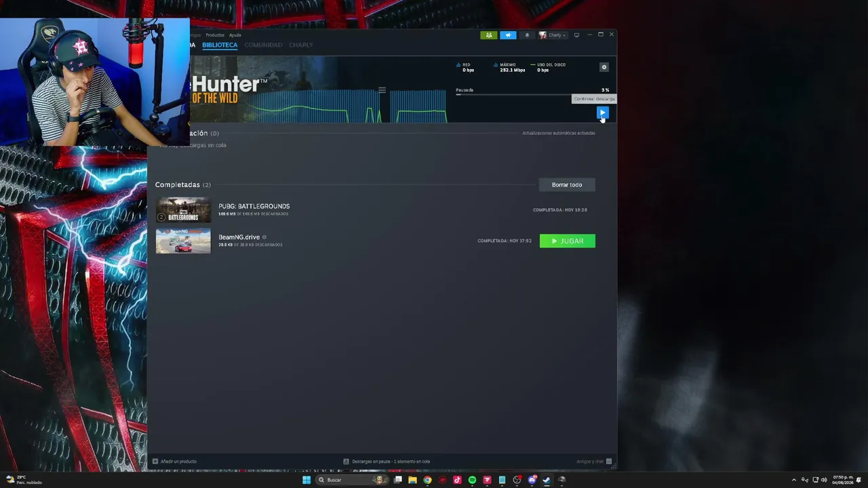Click the download progress bar
868x488 pixels.
click(532, 94)
